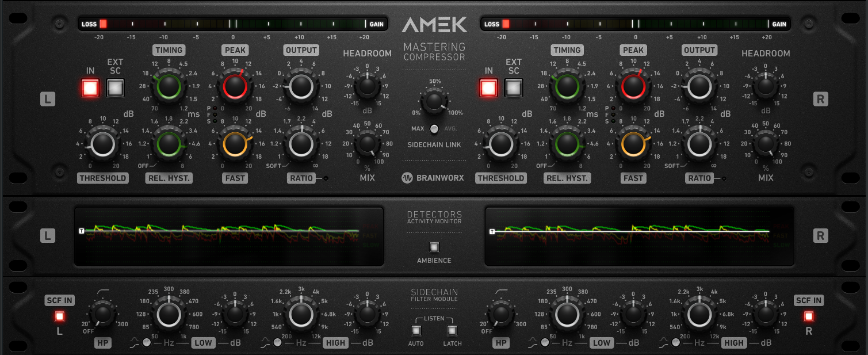Flip the MAX/AVG sidechain link switch
868x355 pixels.
(x=434, y=129)
